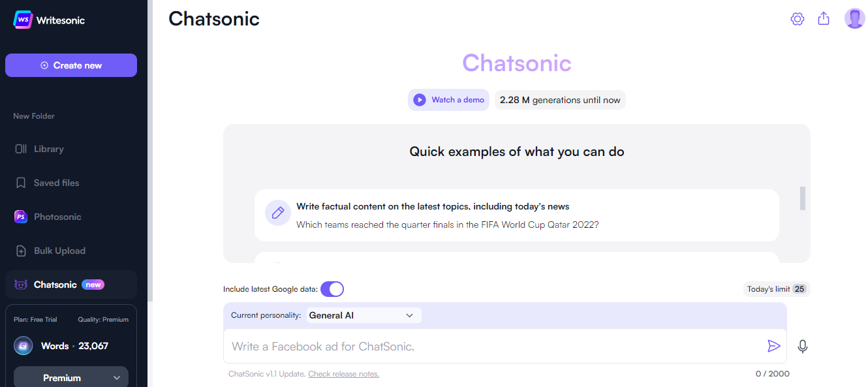868x387 pixels.
Task: Click the share export icon
Action: (824, 19)
